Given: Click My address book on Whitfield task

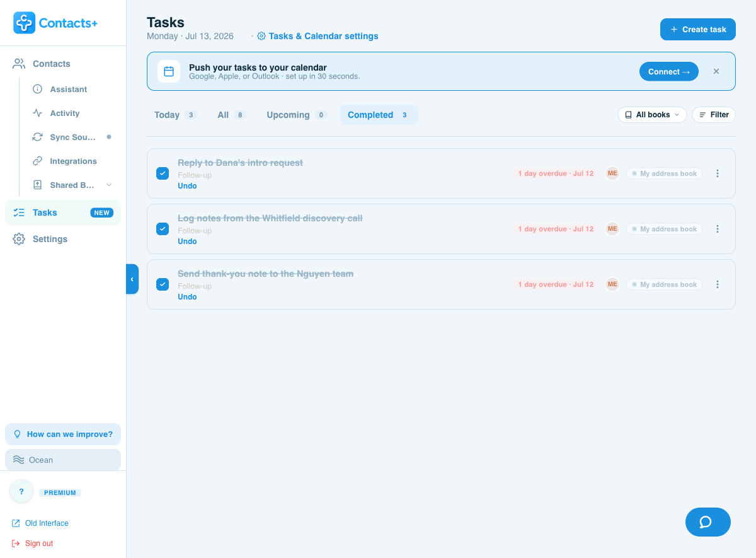Looking at the screenshot, I should point(664,229).
